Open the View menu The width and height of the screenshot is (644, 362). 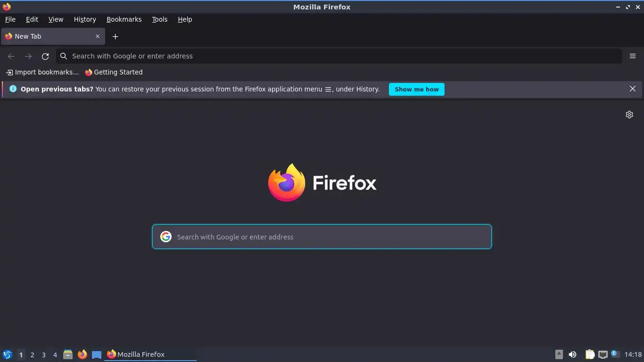56,19
